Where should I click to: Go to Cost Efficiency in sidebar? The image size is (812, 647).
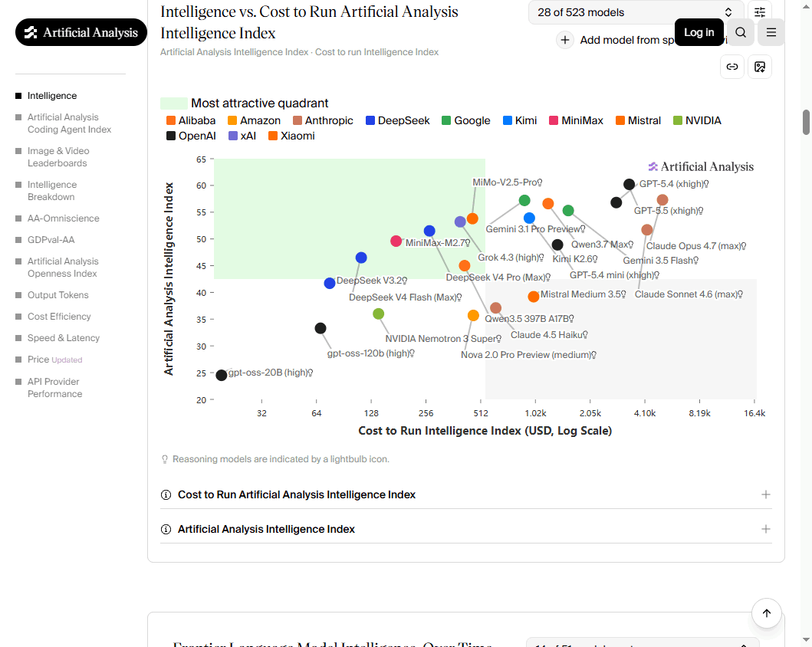[x=58, y=317]
